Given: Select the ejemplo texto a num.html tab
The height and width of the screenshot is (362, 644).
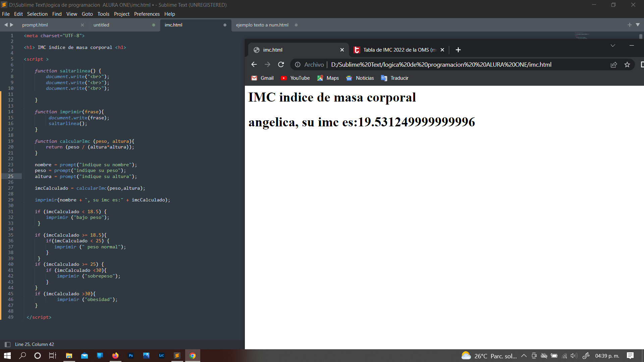Looking at the screenshot, I should coord(262,25).
